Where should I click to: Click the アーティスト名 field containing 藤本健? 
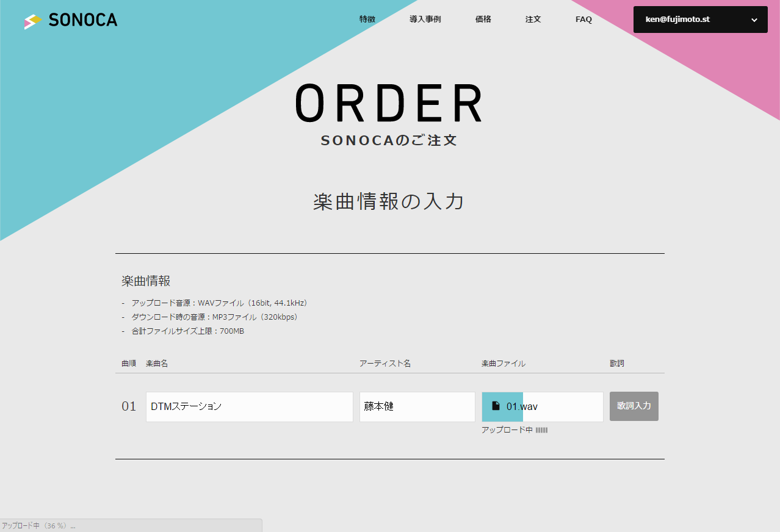pyautogui.click(x=417, y=407)
